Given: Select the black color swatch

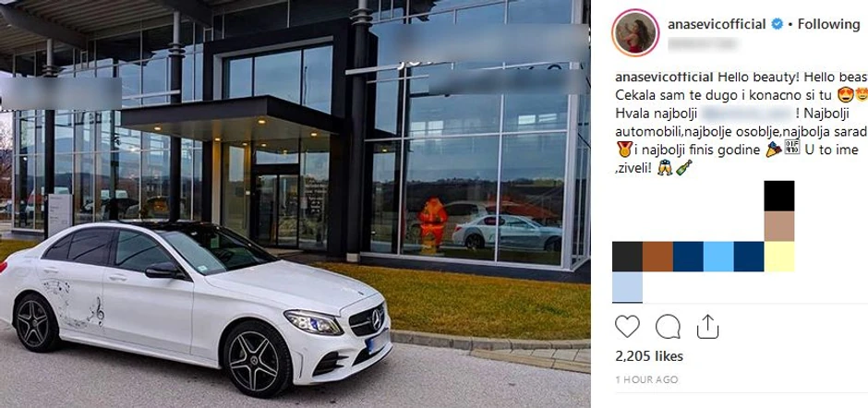Looking at the screenshot, I should click(x=778, y=196).
